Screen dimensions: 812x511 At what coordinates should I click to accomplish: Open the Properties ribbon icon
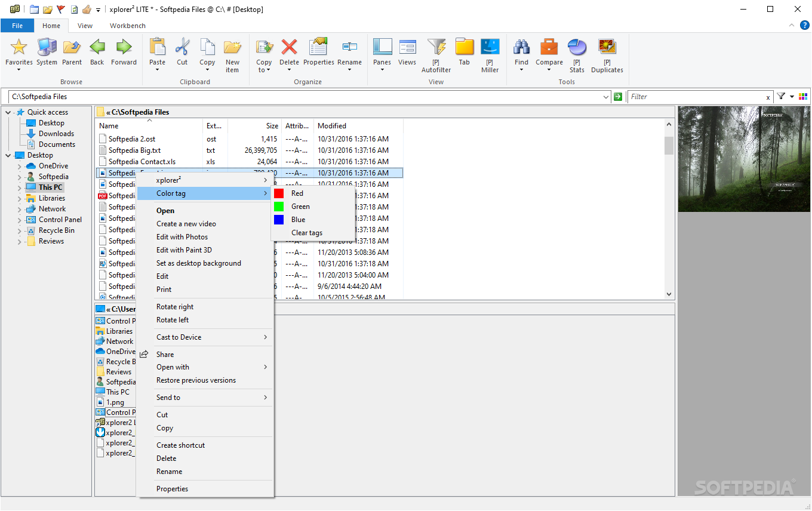tap(318, 47)
